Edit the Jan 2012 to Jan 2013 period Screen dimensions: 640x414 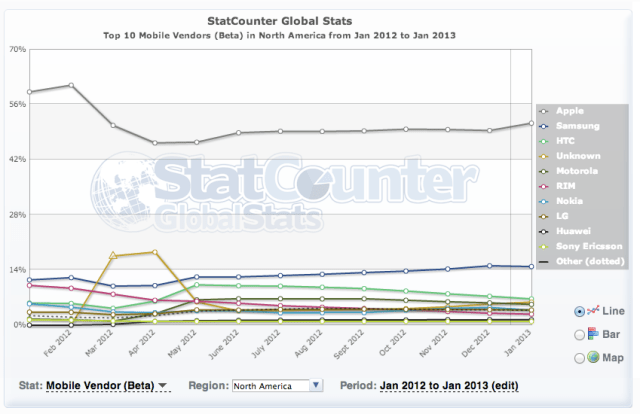[x=448, y=385]
